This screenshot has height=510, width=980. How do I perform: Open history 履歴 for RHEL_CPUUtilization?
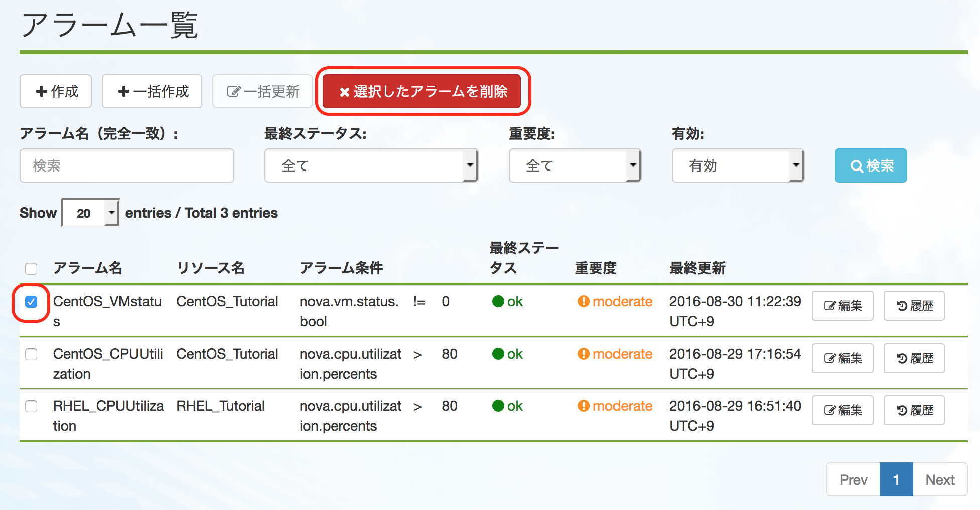(914, 410)
